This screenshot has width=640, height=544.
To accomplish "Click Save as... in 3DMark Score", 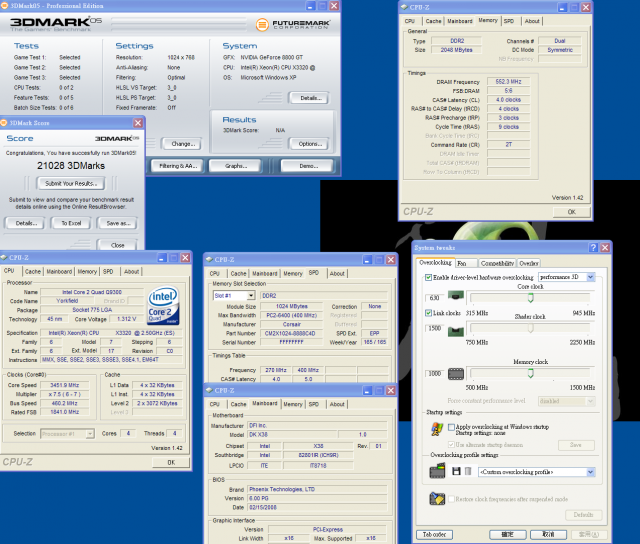I will pos(118,223).
